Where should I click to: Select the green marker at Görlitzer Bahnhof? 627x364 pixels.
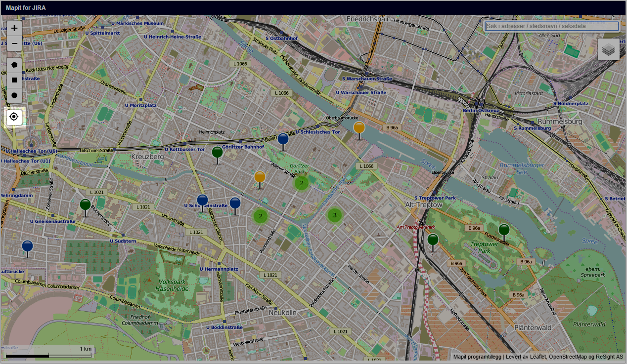click(217, 153)
